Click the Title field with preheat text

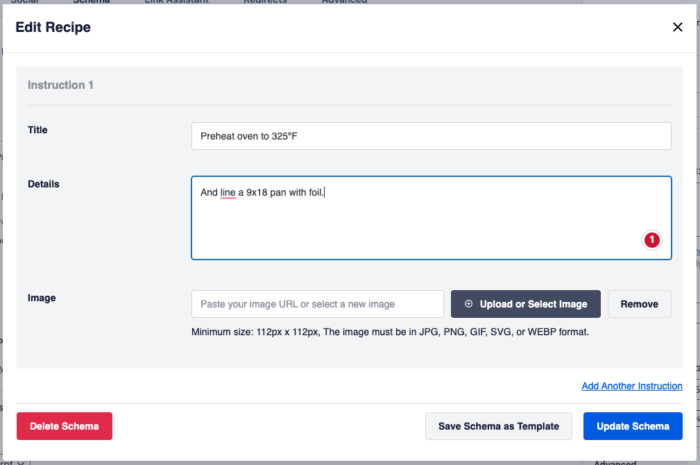(x=430, y=136)
